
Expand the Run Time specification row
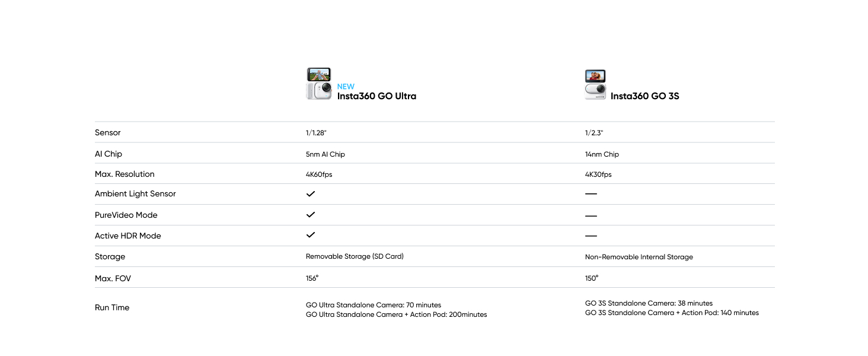(112, 307)
